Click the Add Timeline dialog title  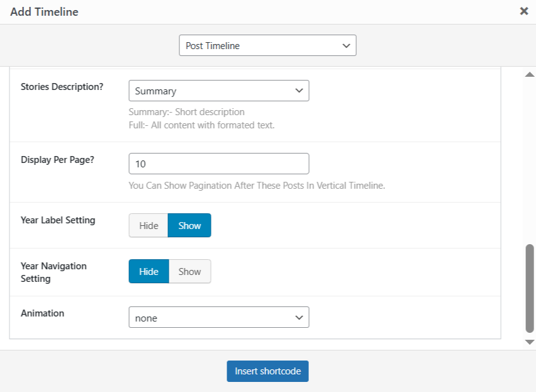coord(44,11)
